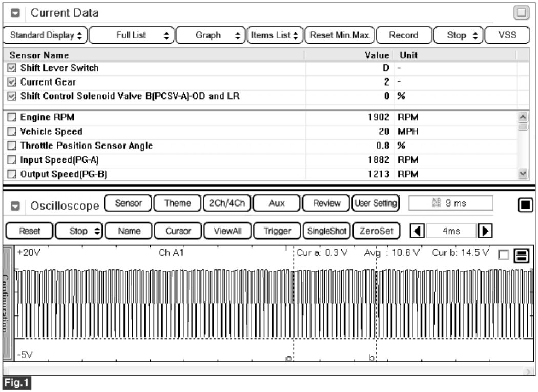The image size is (538, 392).
Task: Expand the Graph dropdown
Action: tap(211, 35)
